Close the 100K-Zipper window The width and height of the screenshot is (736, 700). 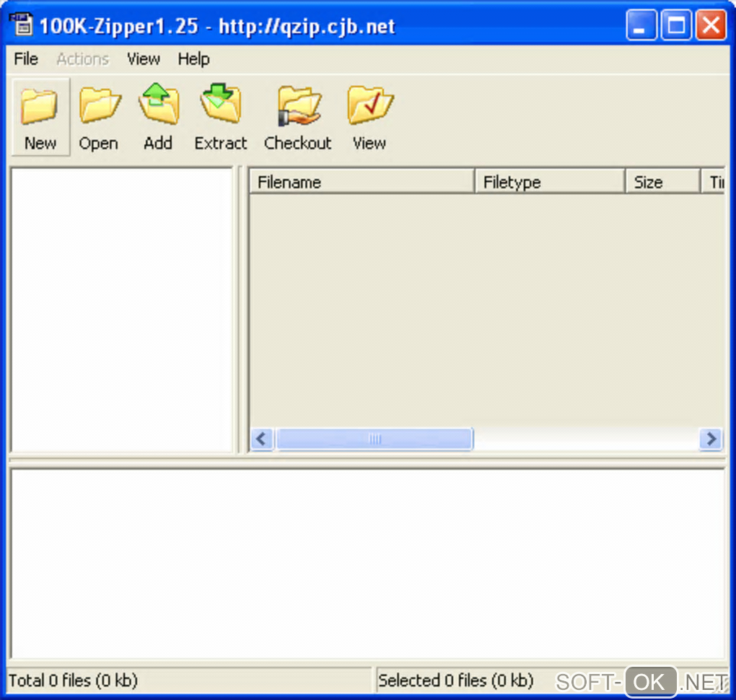tap(711, 25)
